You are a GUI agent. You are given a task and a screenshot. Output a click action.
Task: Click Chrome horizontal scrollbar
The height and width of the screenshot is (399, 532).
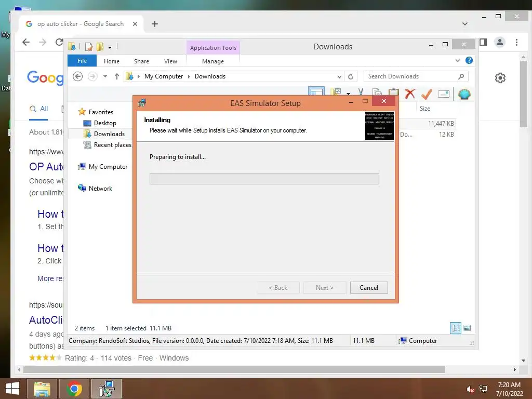coord(234,369)
